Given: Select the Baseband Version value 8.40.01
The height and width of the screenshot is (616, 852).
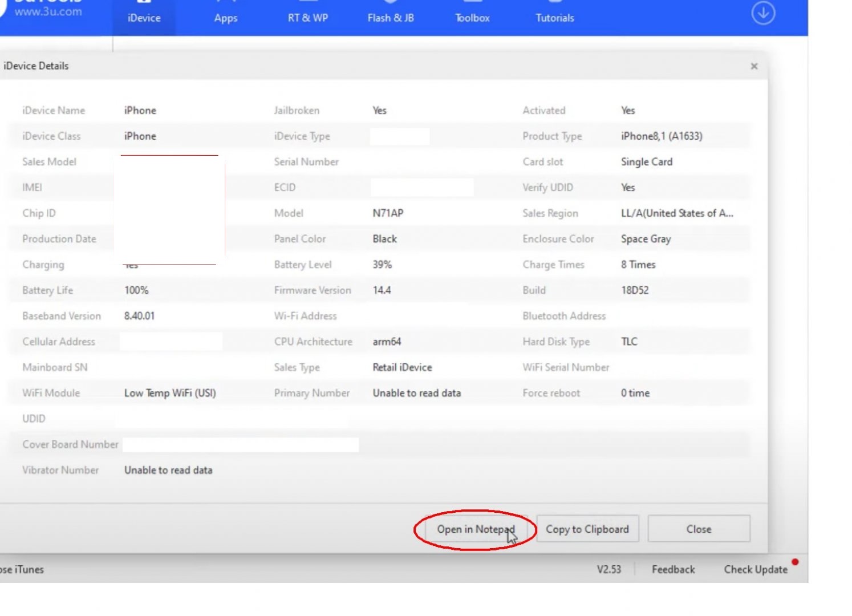Looking at the screenshot, I should point(139,316).
